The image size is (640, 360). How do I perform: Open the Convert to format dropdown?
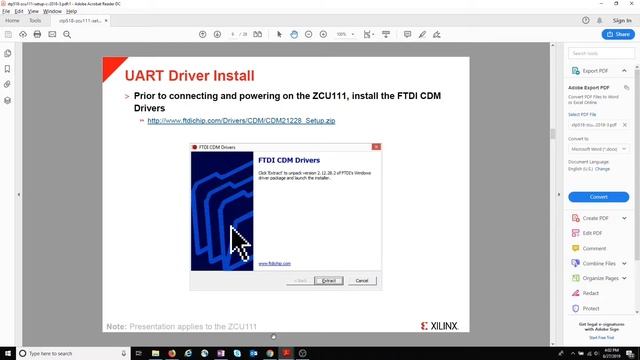[x=599, y=149]
